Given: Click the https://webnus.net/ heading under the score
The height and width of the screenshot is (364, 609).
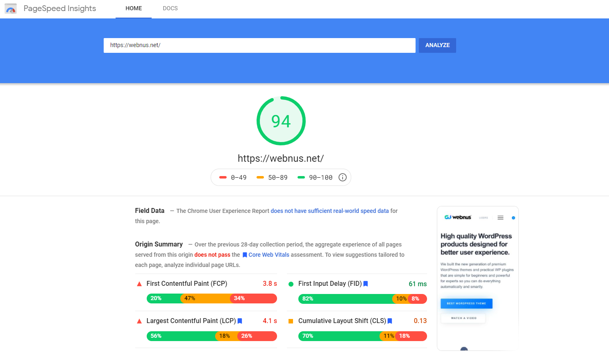Looking at the screenshot, I should click(281, 158).
